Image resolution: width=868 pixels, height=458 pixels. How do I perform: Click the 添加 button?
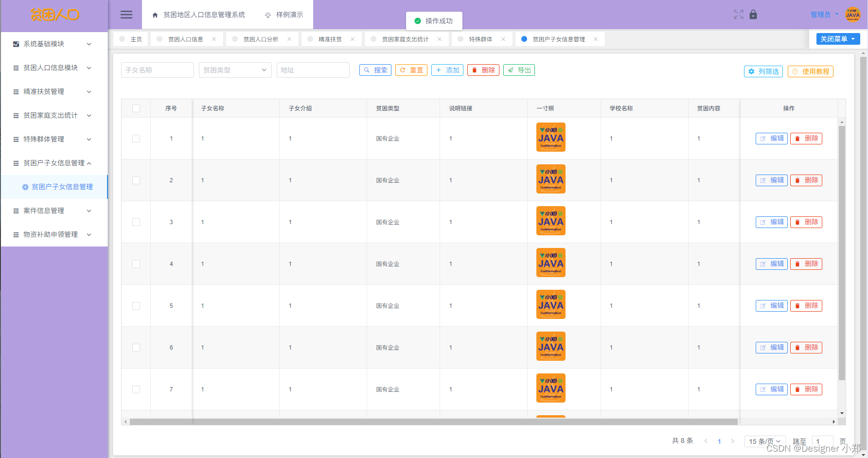(447, 70)
